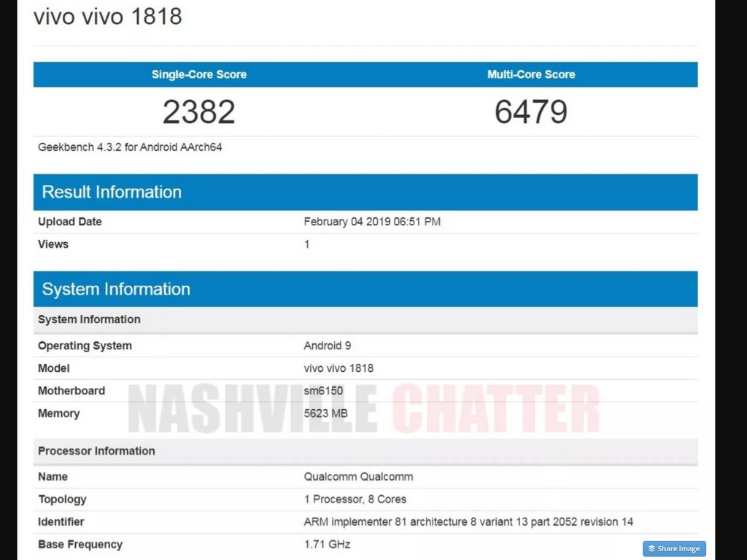Viewport: 747px width, 560px height.
Task: Click the stack icon in Share Image
Action: (651, 548)
